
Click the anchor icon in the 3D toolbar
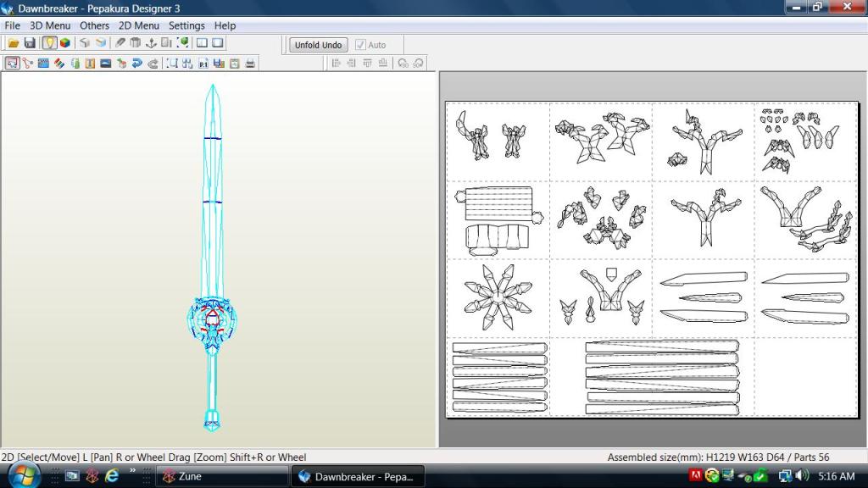[x=151, y=43]
